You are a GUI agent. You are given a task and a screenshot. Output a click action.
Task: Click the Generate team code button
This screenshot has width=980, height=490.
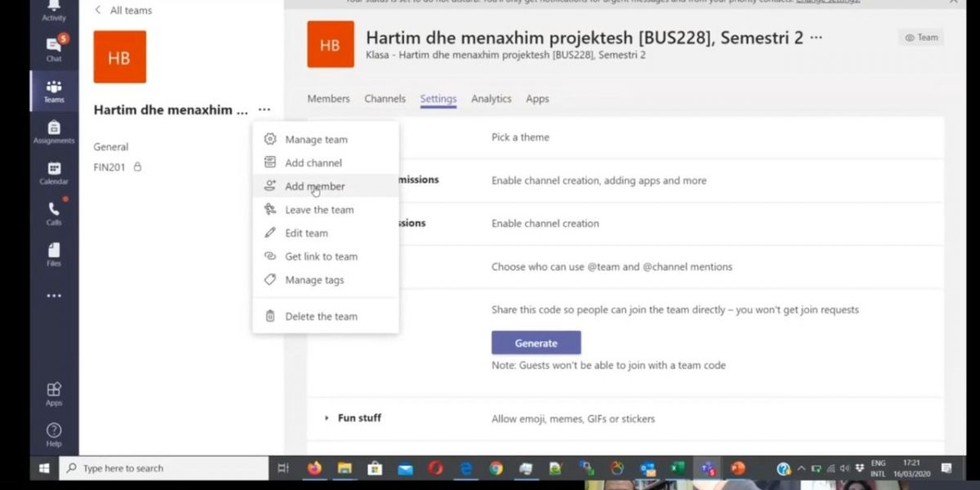coord(536,343)
